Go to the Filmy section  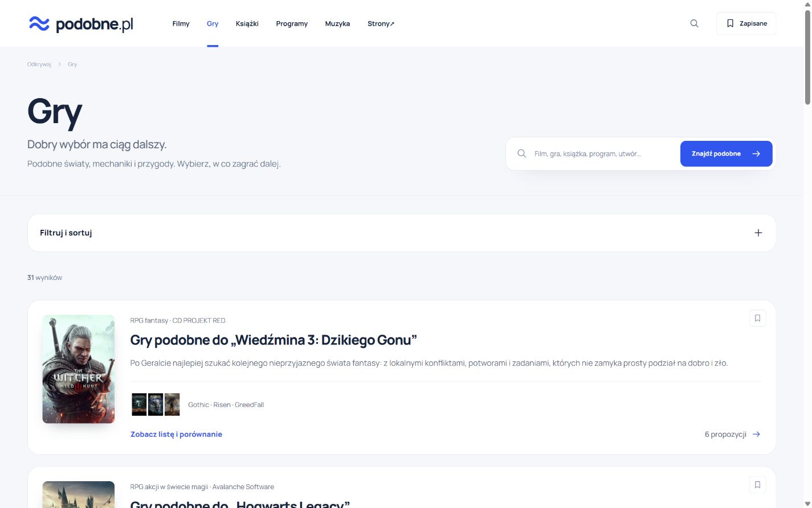pos(181,23)
